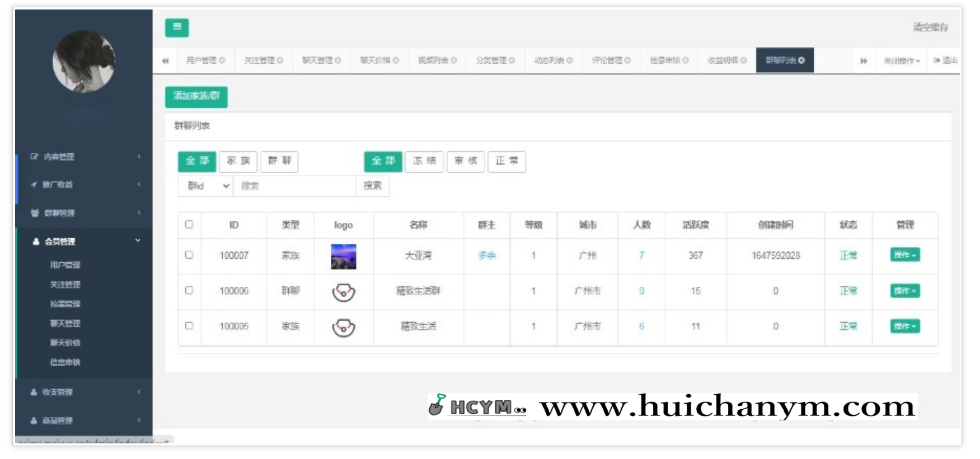
Task: Toggle the select-all checkbox in table header
Action: 189,225
